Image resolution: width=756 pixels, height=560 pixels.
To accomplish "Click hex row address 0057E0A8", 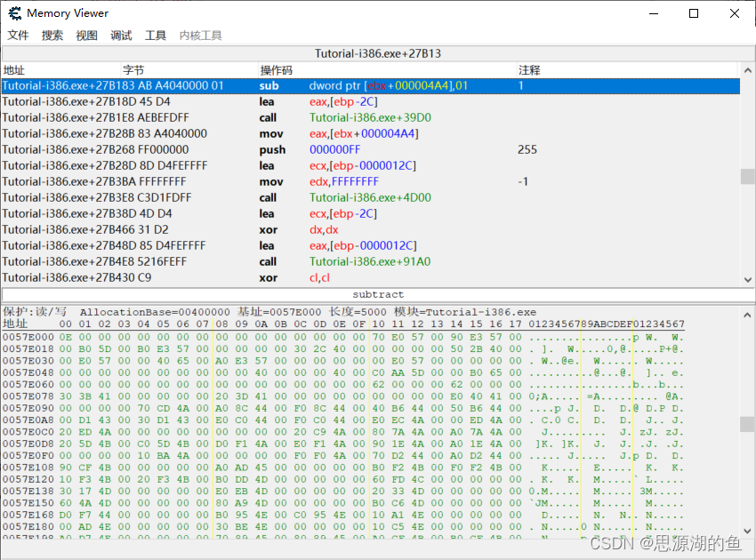I will point(28,420).
